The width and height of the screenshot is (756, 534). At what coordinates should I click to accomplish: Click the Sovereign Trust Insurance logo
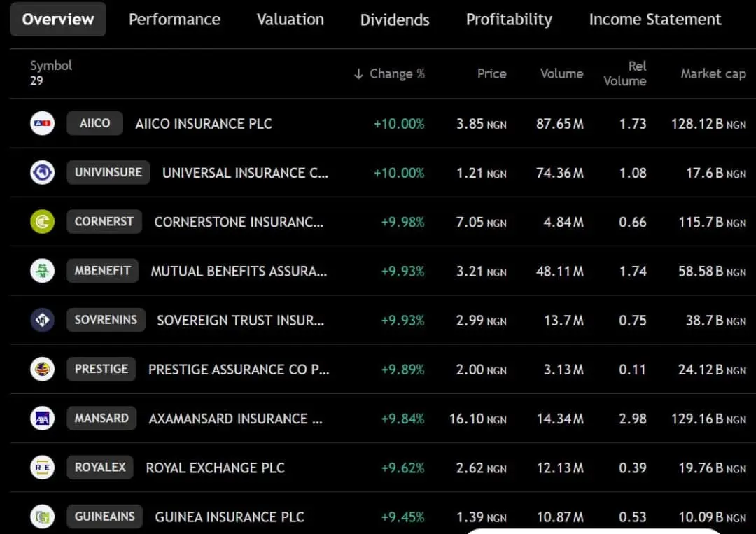[43, 320]
